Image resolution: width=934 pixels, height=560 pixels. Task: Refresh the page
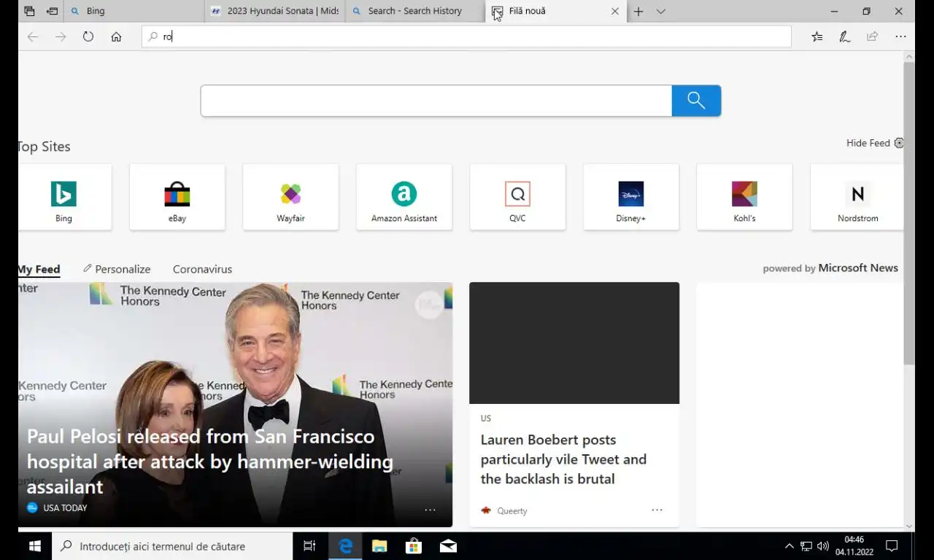pyautogui.click(x=88, y=36)
